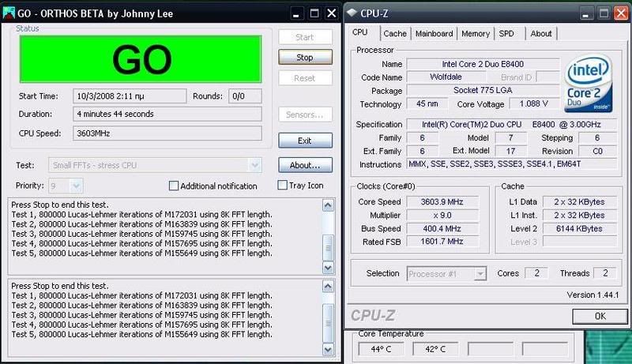Close the ORTHOS window
This screenshot has width=632, height=364.
point(331,13)
